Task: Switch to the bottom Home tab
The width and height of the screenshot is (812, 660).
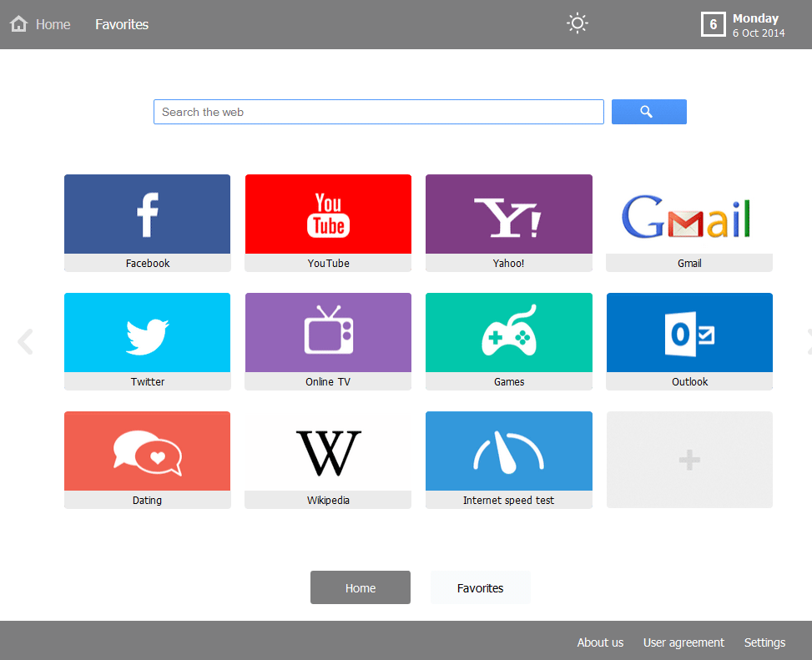Action: click(361, 587)
